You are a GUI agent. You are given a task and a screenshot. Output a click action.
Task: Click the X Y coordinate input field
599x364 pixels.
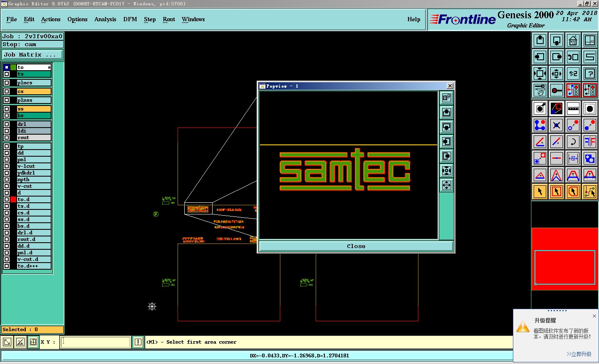point(96,342)
